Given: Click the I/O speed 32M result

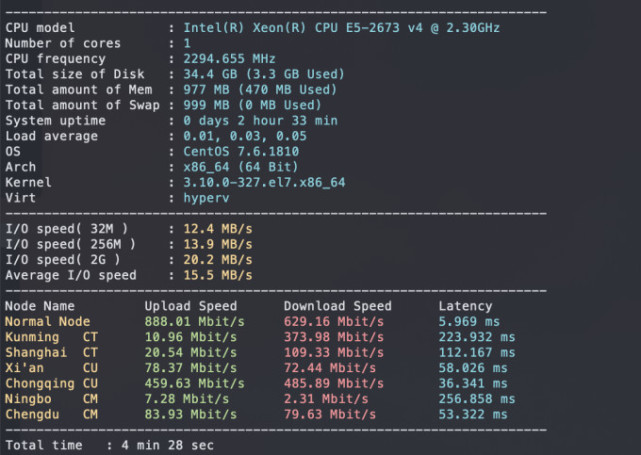Looking at the screenshot, I should 216,229.
